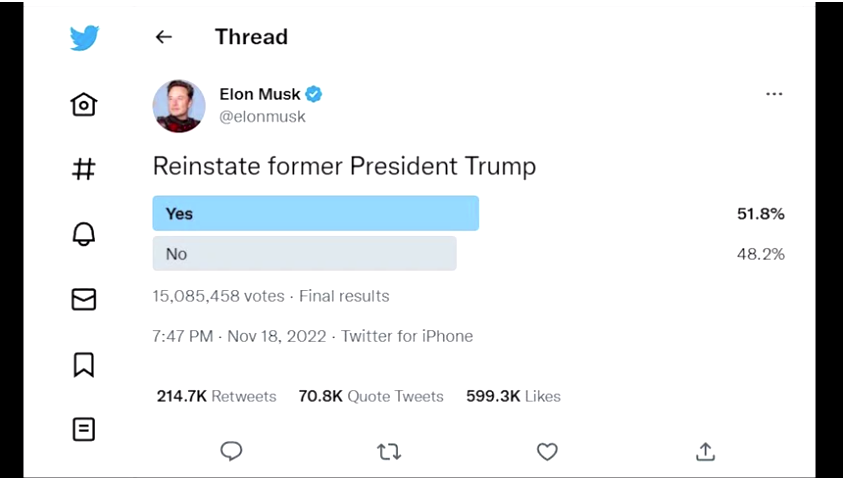View the 599.3K Likes list
Image resolution: width=847 pixels, height=478 pixels.
(x=513, y=396)
